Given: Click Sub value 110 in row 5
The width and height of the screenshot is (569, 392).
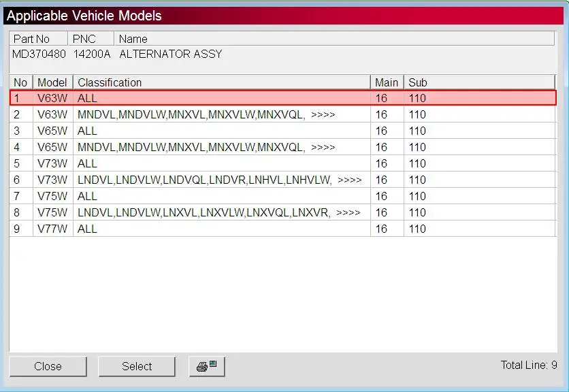Looking at the screenshot, I should (x=417, y=163).
